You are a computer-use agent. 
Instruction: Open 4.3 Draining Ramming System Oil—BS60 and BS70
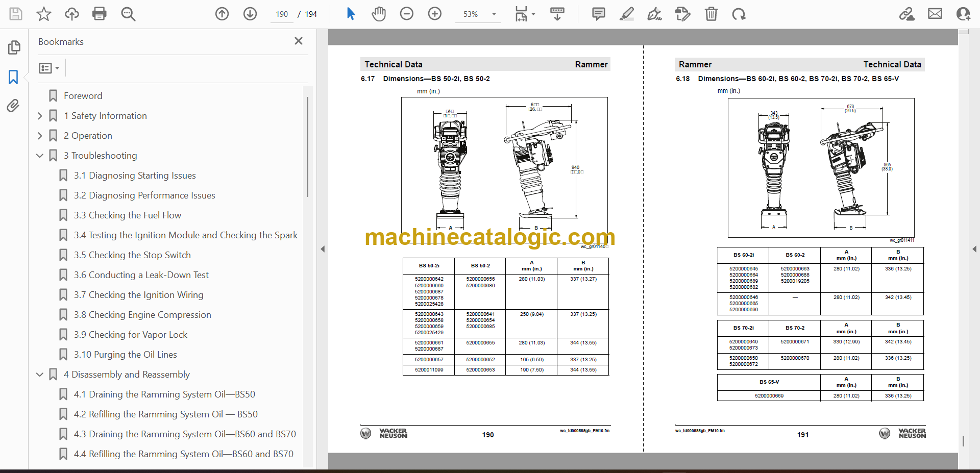[x=185, y=434]
